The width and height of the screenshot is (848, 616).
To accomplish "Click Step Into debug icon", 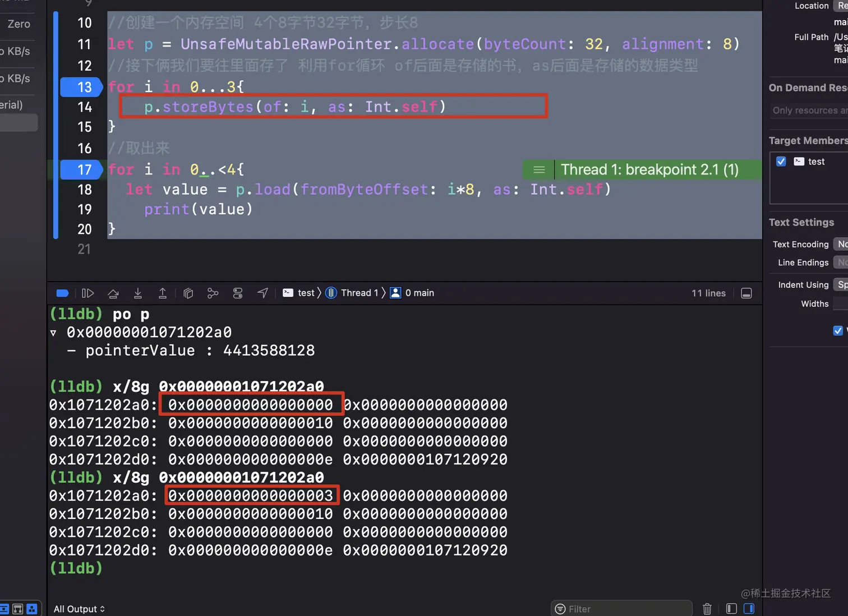I will (138, 293).
